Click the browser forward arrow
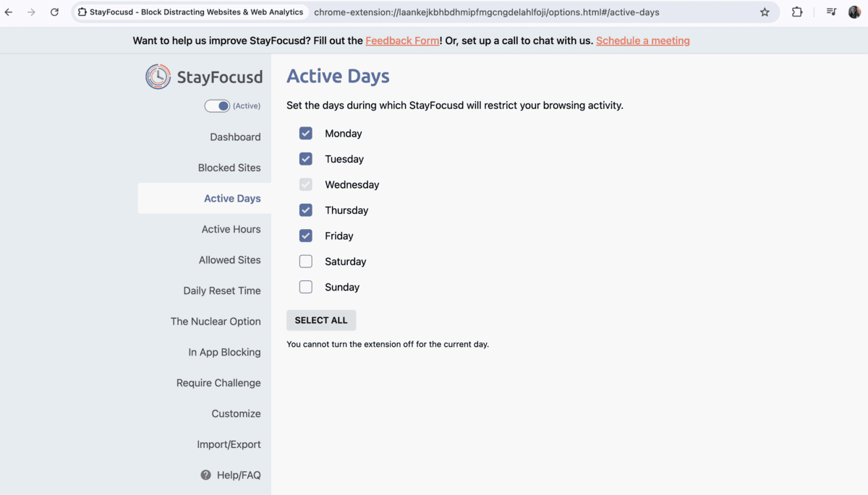Image resolution: width=868 pixels, height=495 pixels. pyautogui.click(x=31, y=12)
